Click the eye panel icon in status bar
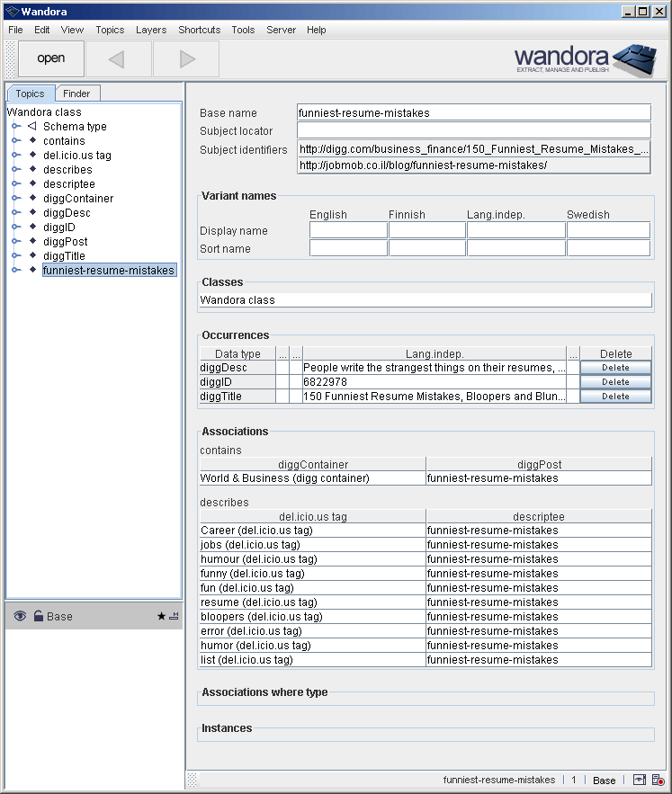672x794 pixels. click(640, 780)
